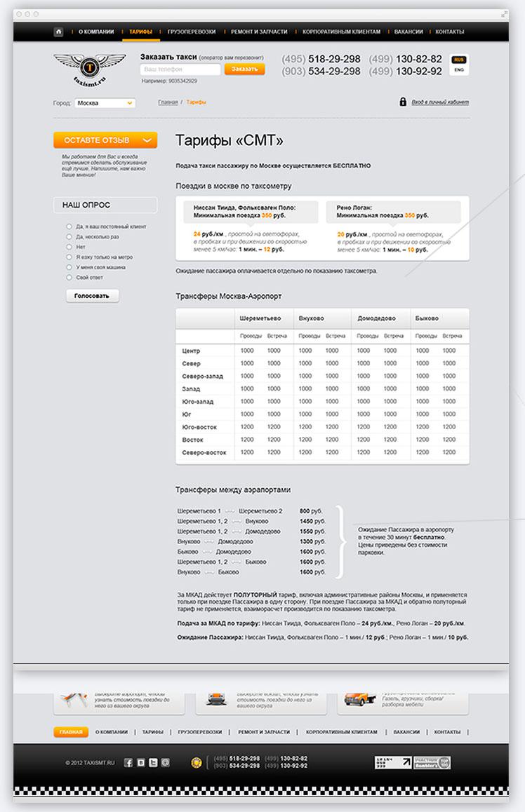This screenshot has width=525, height=812.
Task: Click the '800 руб.' transfer price
Action: point(311,511)
